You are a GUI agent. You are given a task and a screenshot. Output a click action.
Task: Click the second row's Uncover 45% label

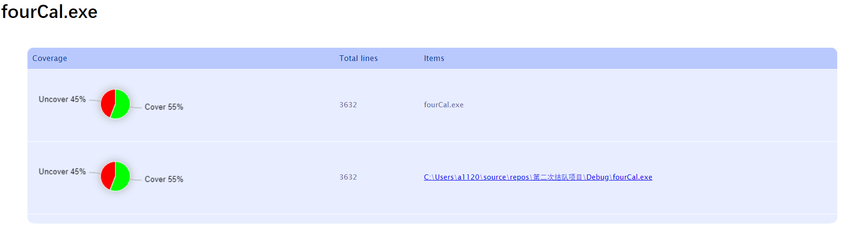pyautogui.click(x=62, y=172)
